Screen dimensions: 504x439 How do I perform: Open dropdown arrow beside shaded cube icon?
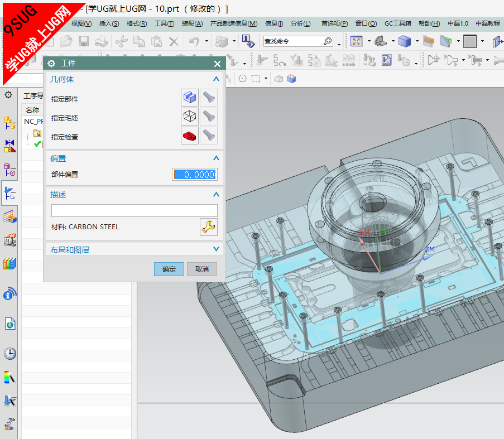click(x=417, y=41)
